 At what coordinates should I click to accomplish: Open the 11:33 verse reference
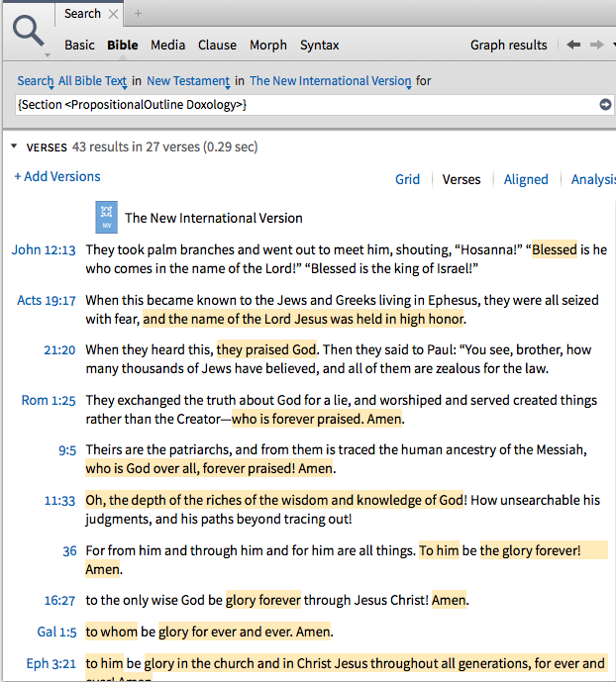point(59,501)
